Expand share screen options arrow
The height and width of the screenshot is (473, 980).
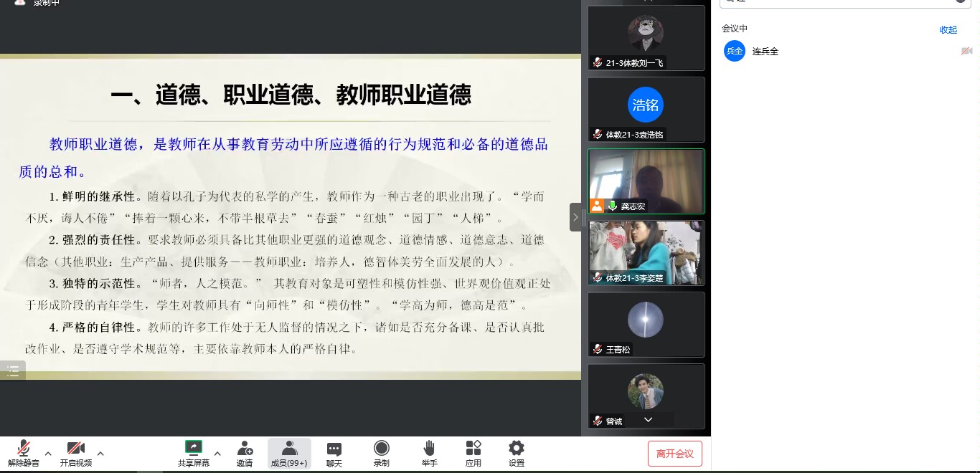pyautogui.click(x=217, y=453)
